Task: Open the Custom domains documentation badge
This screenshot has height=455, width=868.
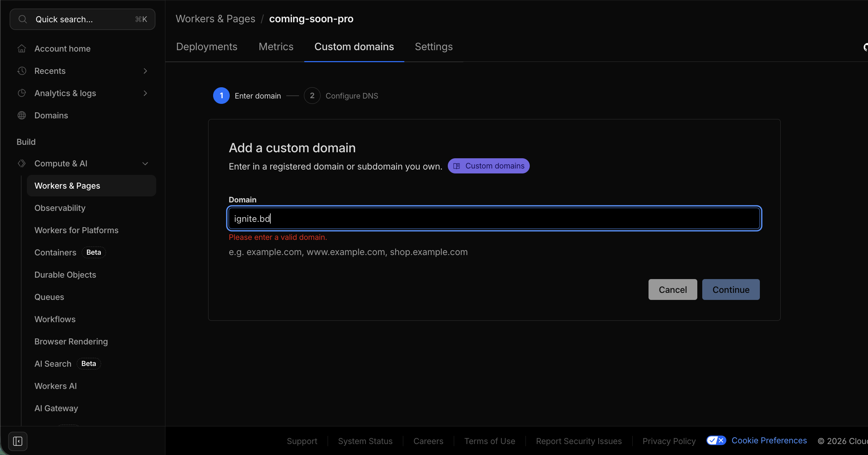Action: (x=488, y=166)
